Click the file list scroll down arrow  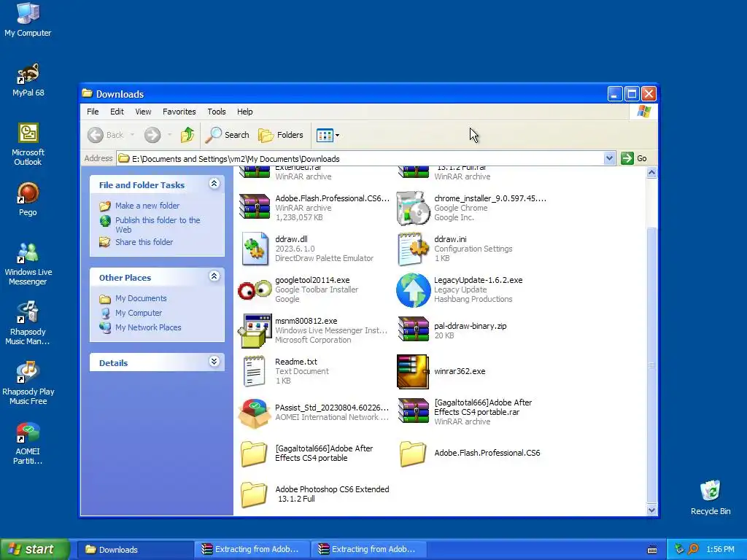(x=651, y=510)
